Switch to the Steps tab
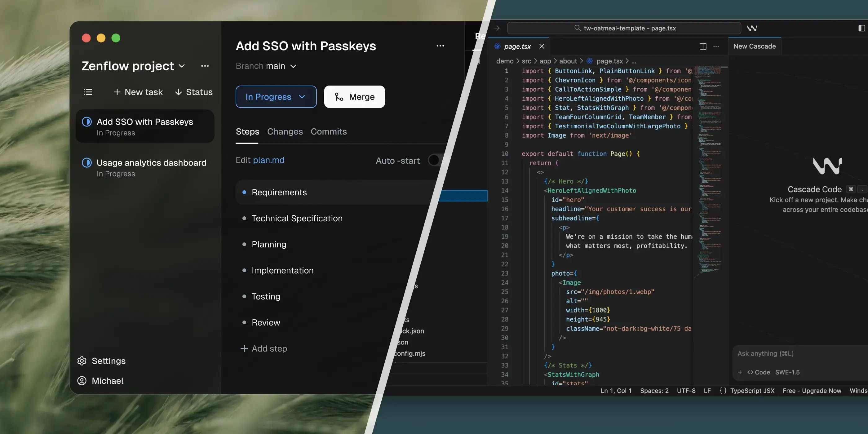 coord(247,132)
